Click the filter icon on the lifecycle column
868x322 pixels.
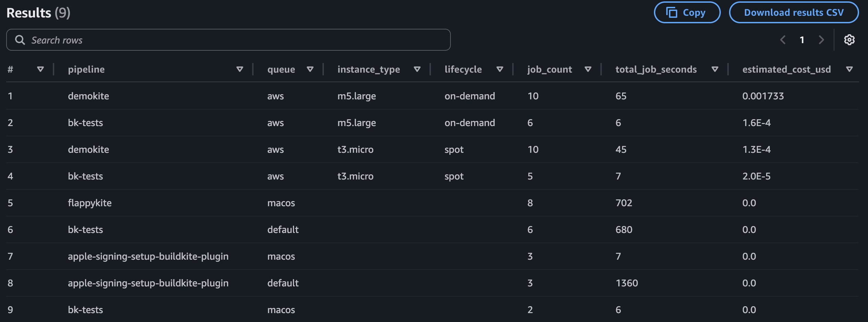tap(500, 69)
